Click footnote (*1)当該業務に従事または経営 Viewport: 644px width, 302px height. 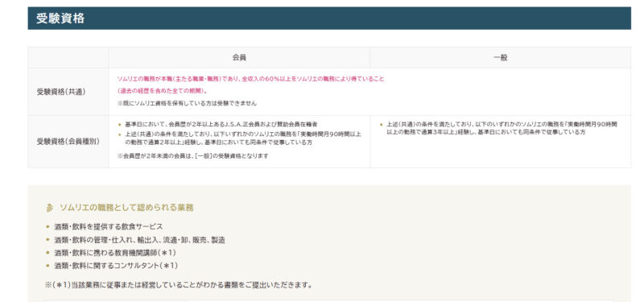point(179,285)
